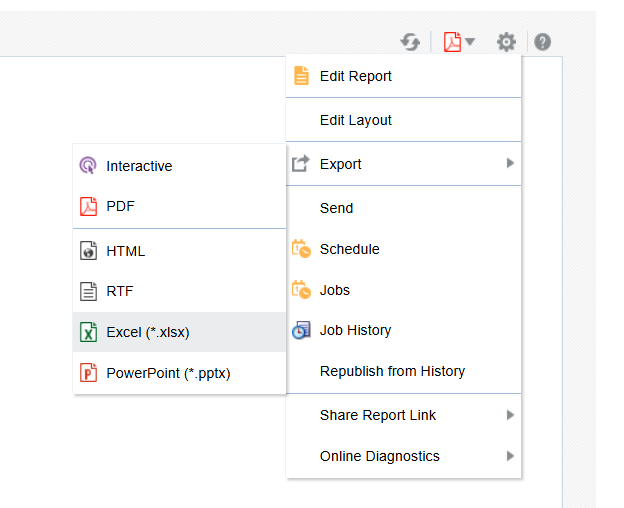Click the Interactive output icon
Screen dimensions: 624x508
click(88, 165)
